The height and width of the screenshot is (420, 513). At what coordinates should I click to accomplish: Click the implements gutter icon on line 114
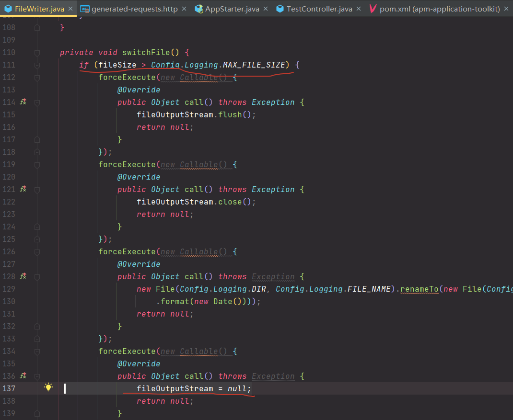[23, 102]
